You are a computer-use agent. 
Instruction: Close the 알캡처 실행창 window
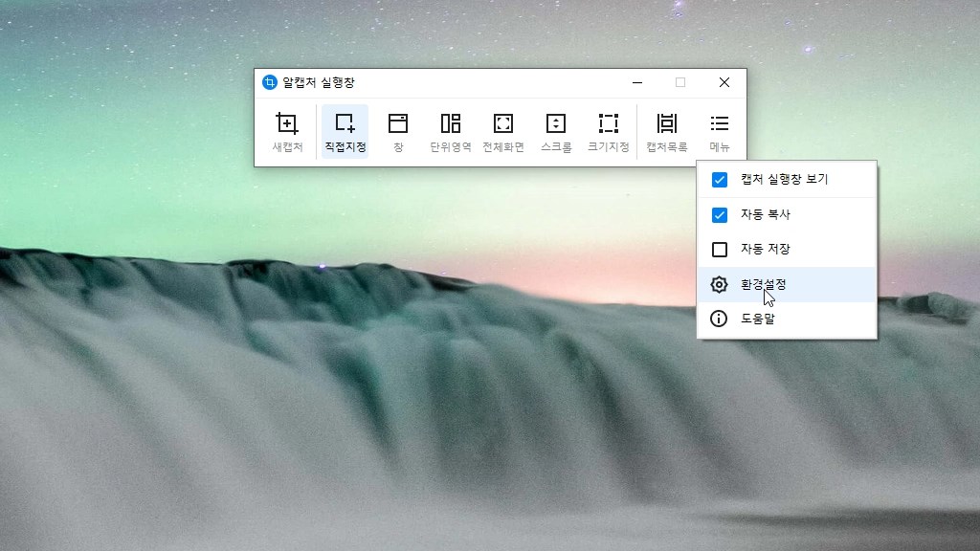[x=724, y=82]
